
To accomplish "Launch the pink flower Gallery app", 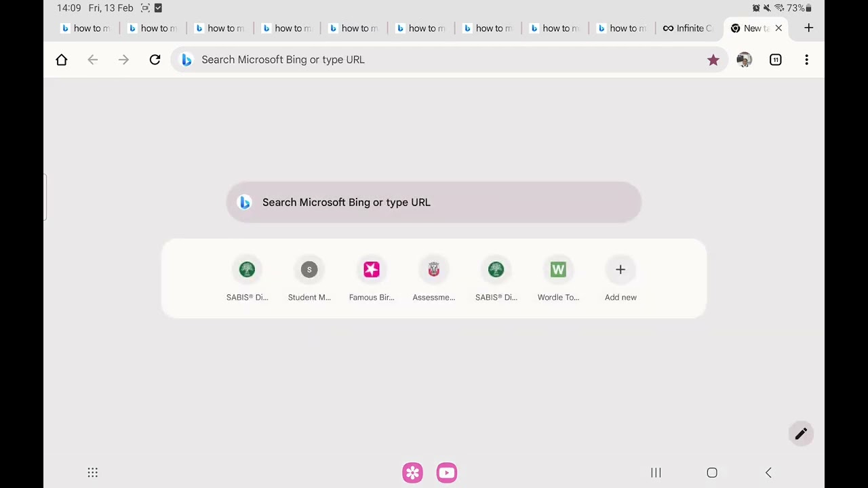I will pos(412,472).
